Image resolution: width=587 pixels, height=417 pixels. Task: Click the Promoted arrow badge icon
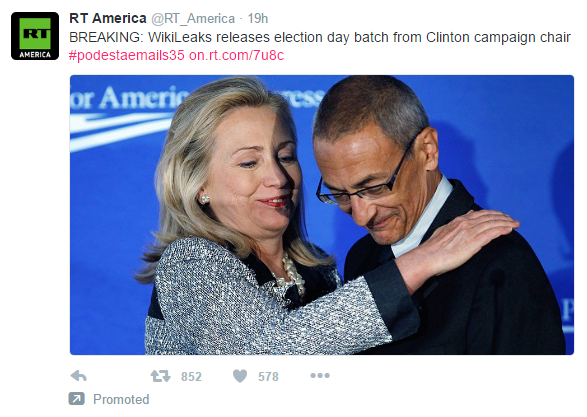coord(77,399)
